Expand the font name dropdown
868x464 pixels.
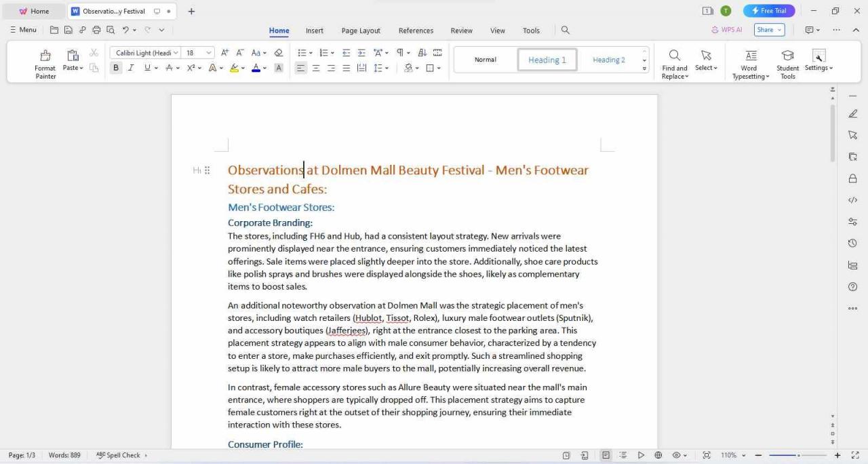click(x=176, y=53)
